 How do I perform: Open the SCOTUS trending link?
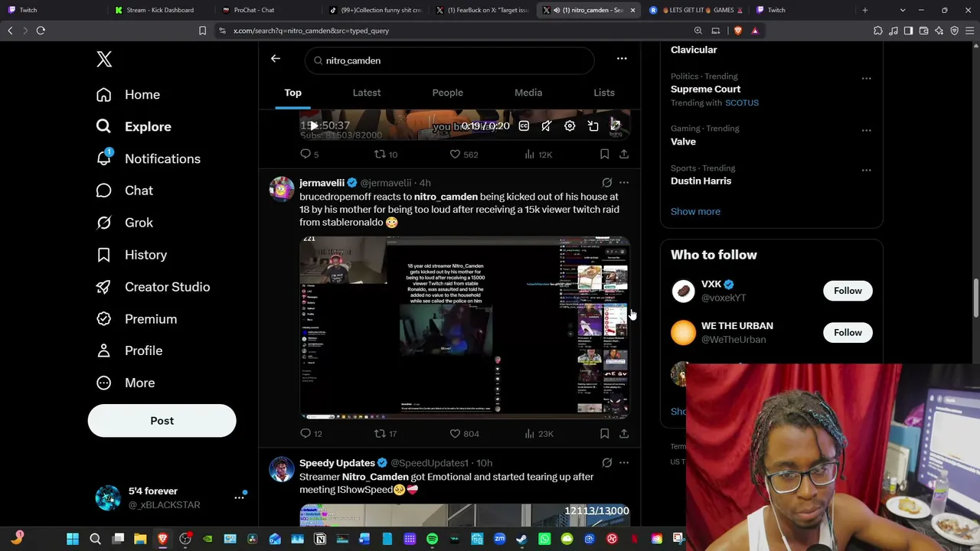click(x=742, y=103)
